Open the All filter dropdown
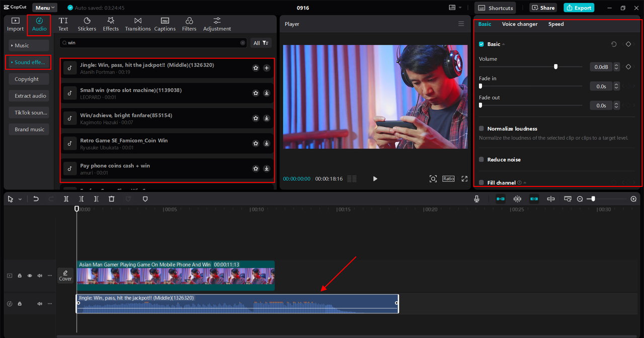 click(261, 43)
